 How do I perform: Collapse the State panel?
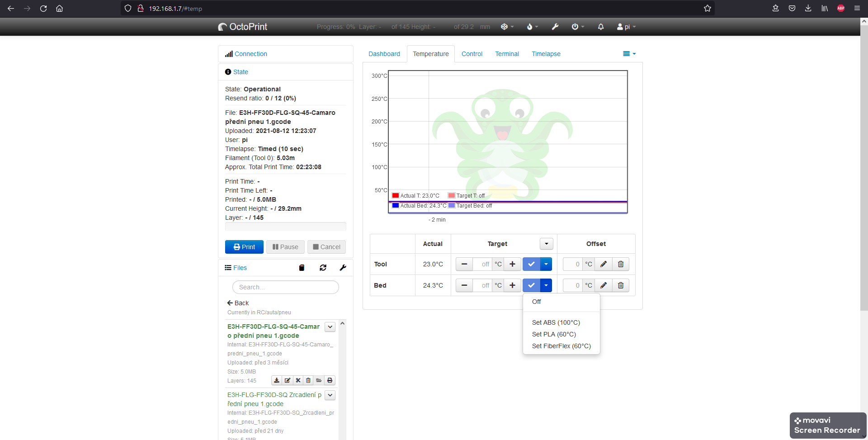click(241, 72)
